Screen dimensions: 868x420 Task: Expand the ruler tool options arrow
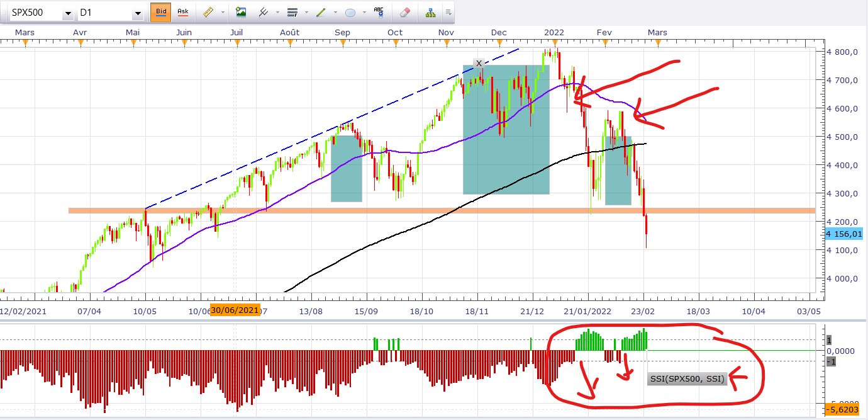pos(221,13)
